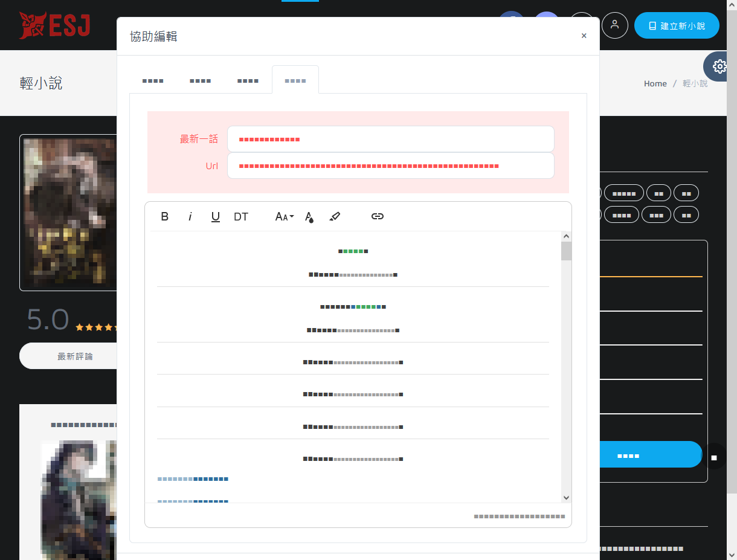Image resolution: width=737 pixels, height=560 pixels.
Task: Close the 協助編輯 dialog
Action: click(584, 36)
